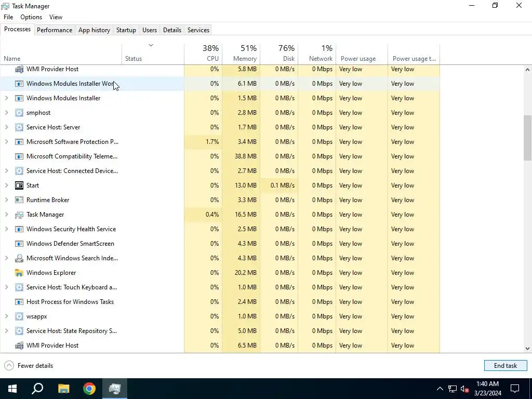Screen dimensions: 532x399
Task: Expand the Runtime Broker row
Action: 6,200
